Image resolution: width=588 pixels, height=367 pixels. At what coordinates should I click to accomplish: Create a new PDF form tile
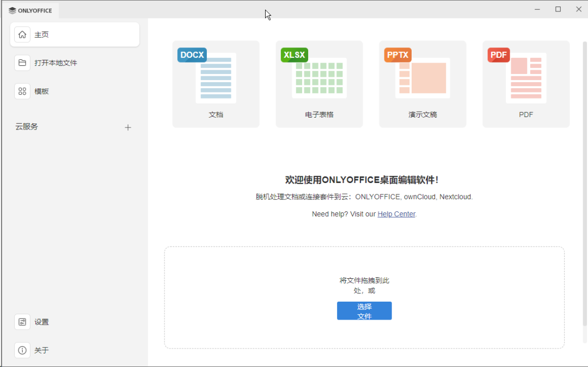[x=526, y=84]
